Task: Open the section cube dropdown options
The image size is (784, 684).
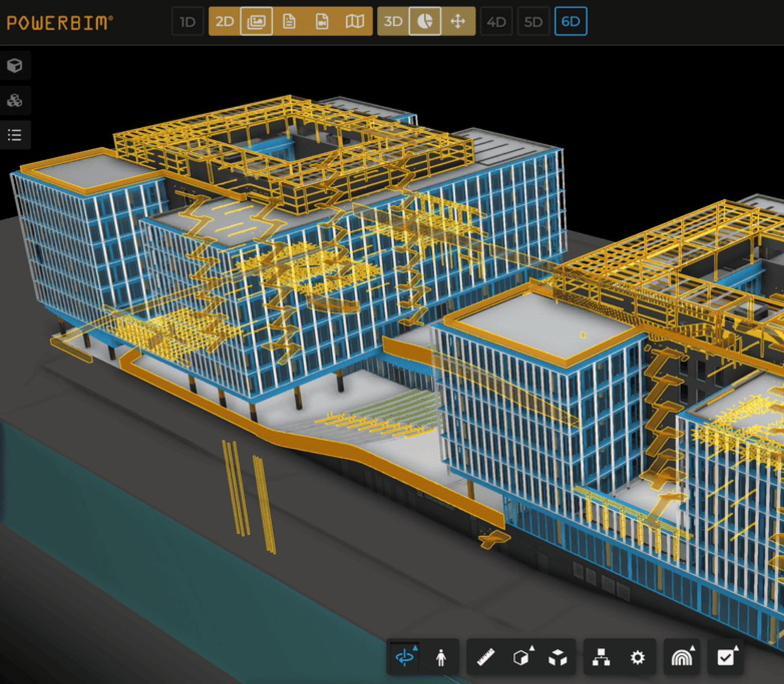Action: click(532, 647)
